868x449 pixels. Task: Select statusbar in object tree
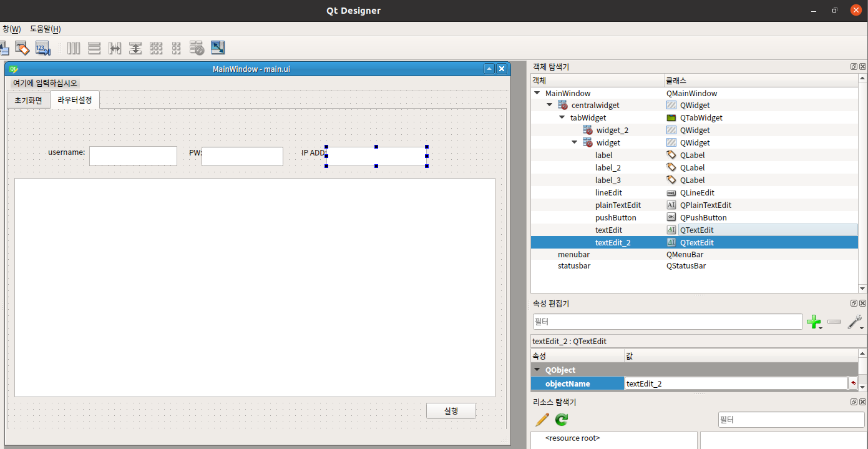tap(574, 266)
